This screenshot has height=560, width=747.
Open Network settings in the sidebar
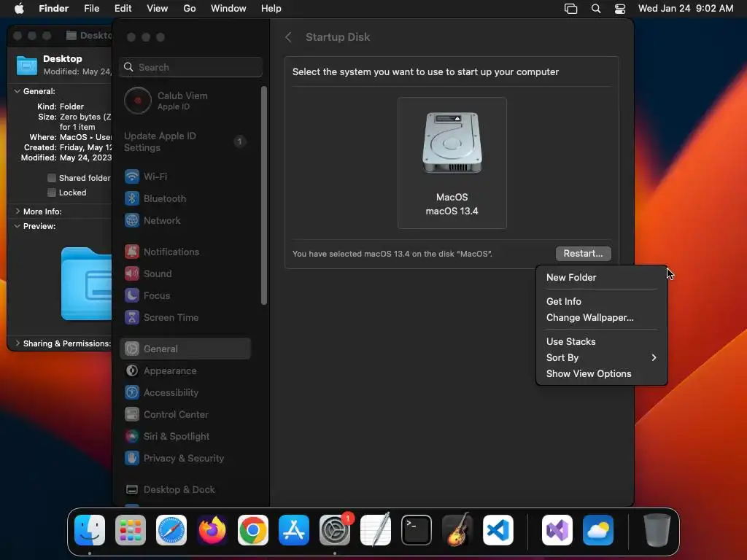pos(186,220)
